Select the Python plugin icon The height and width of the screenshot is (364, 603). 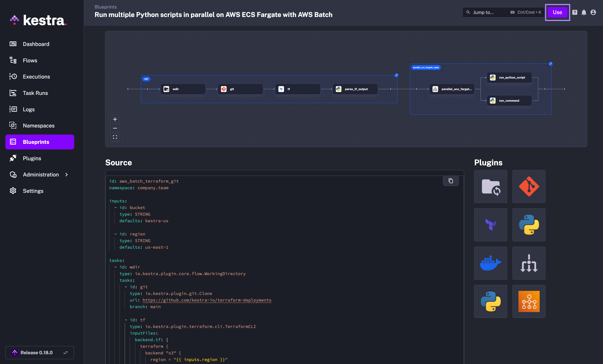coord(529,224)
